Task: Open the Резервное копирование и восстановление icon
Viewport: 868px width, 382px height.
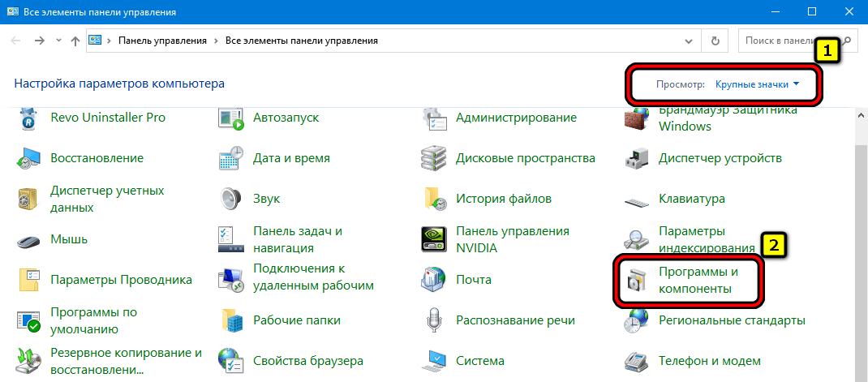Action: point(28,361)
